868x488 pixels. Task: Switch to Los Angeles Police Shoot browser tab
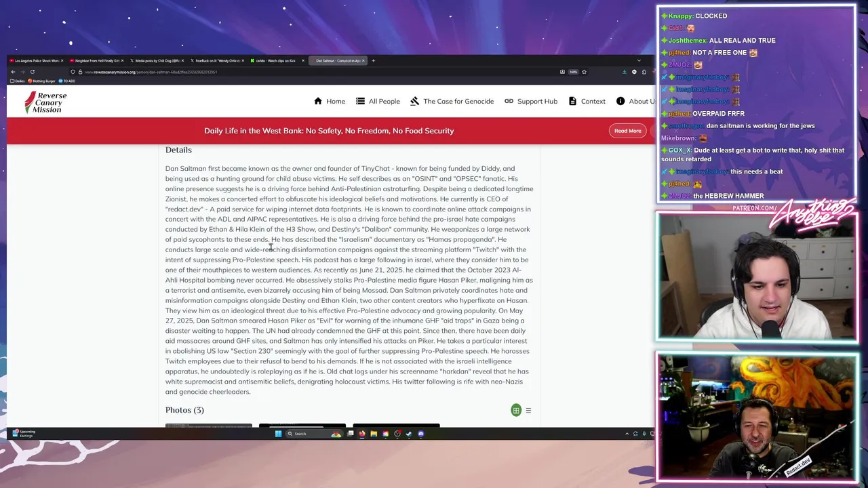pyautogui.click(x=36, y=60)
